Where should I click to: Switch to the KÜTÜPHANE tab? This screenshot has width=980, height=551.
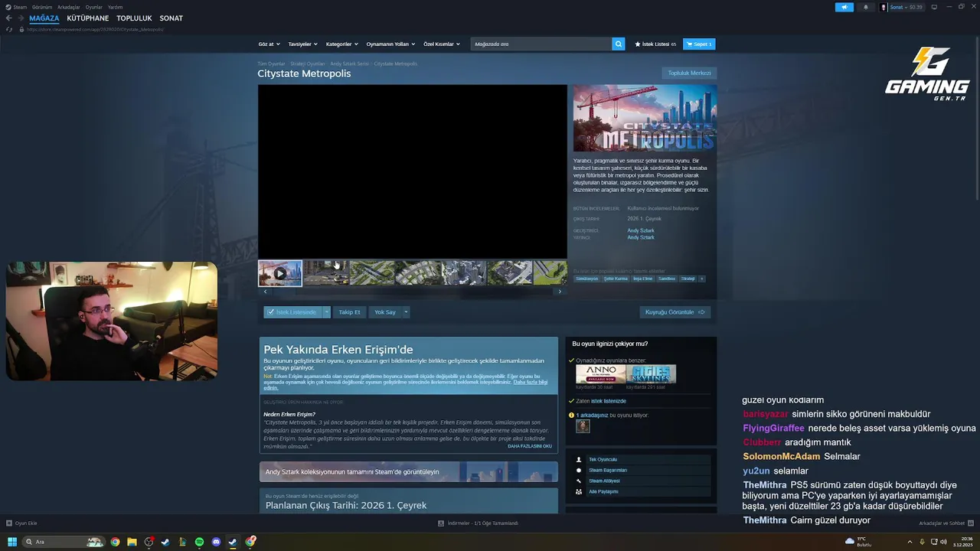coord(88,18)
